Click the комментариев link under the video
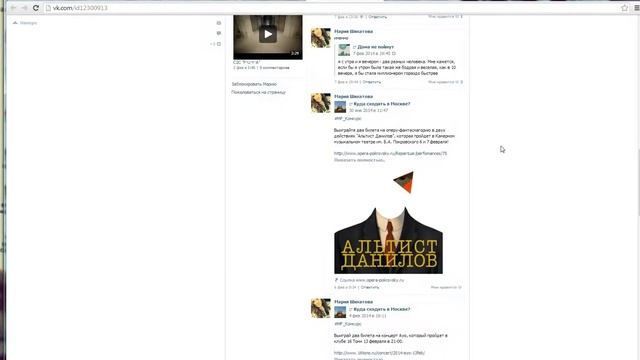This screenshot has width=640, height=360. [x=274, y=68]
